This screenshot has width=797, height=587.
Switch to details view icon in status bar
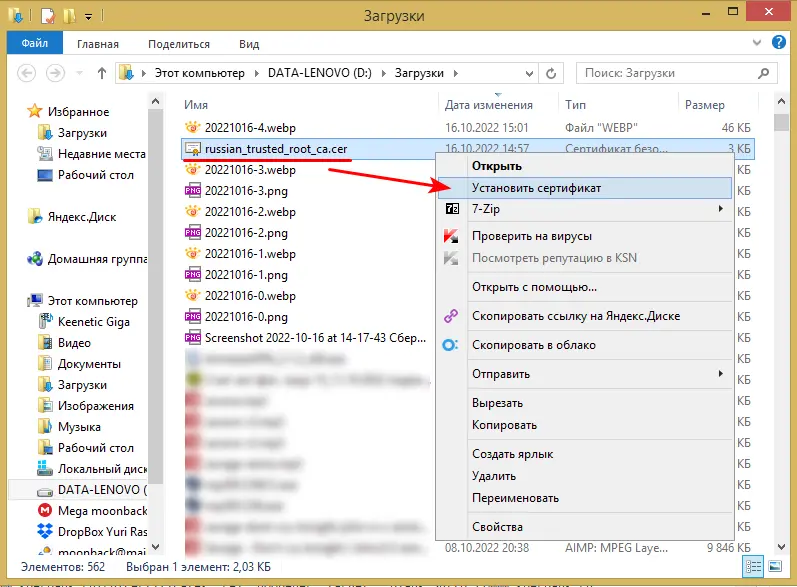(753, 567)
